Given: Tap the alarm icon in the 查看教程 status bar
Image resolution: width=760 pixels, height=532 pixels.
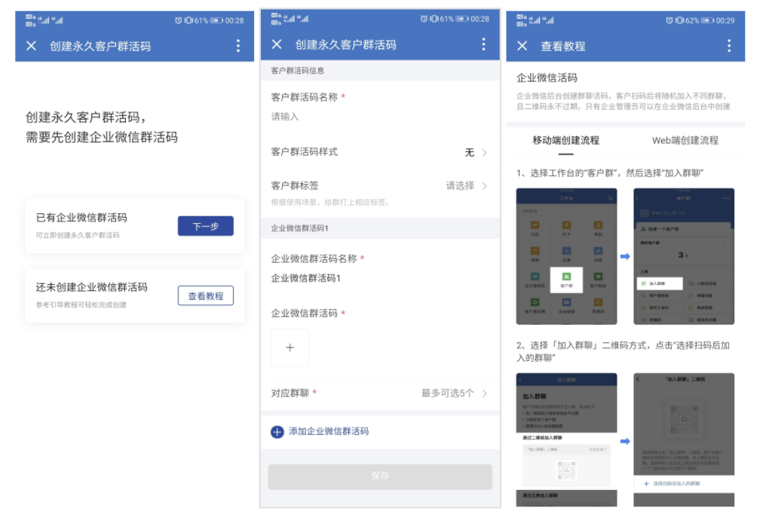Looking at the screenshot, I should point(670,20).
